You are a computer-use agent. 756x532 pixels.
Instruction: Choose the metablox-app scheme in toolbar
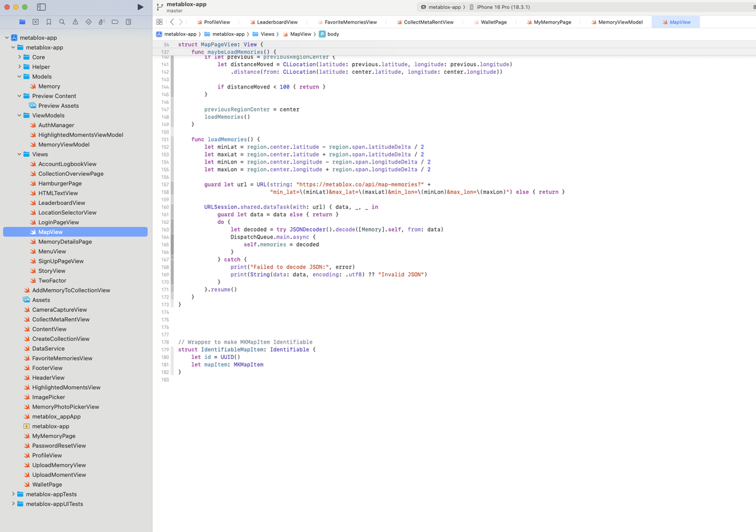(x=441, y=7)
